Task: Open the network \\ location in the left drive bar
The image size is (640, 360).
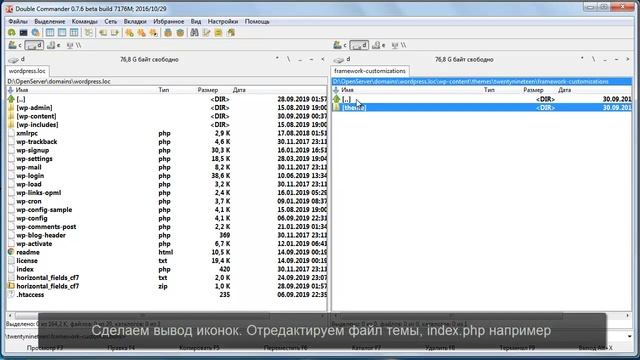Action: pyautogui.click(x=74, y=45)
